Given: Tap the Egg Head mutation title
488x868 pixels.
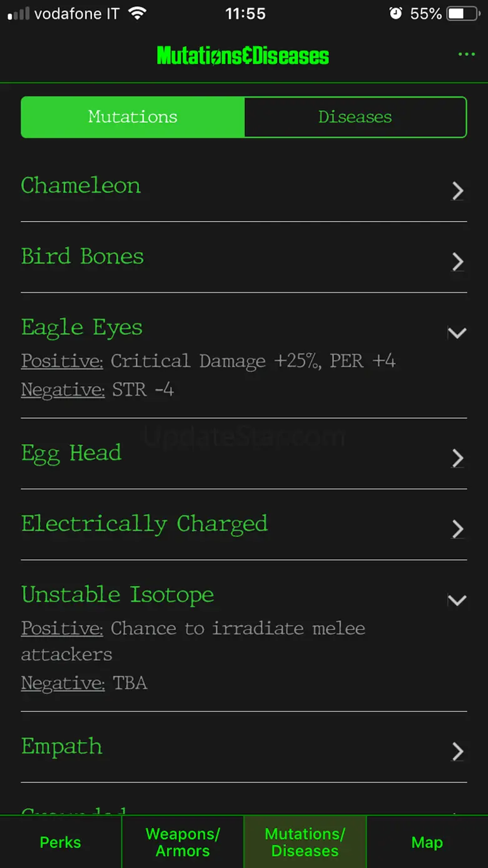Looking at the screenshot, I should tap(71, 453).
